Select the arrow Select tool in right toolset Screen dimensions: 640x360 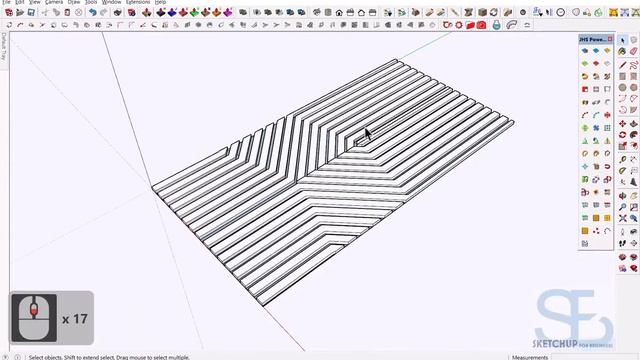pyautogui.click(x=622, y=40)
